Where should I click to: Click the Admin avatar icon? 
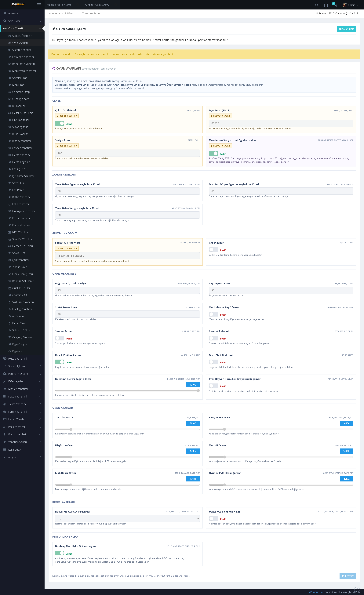pyautogui.click(x=344, y=5)
